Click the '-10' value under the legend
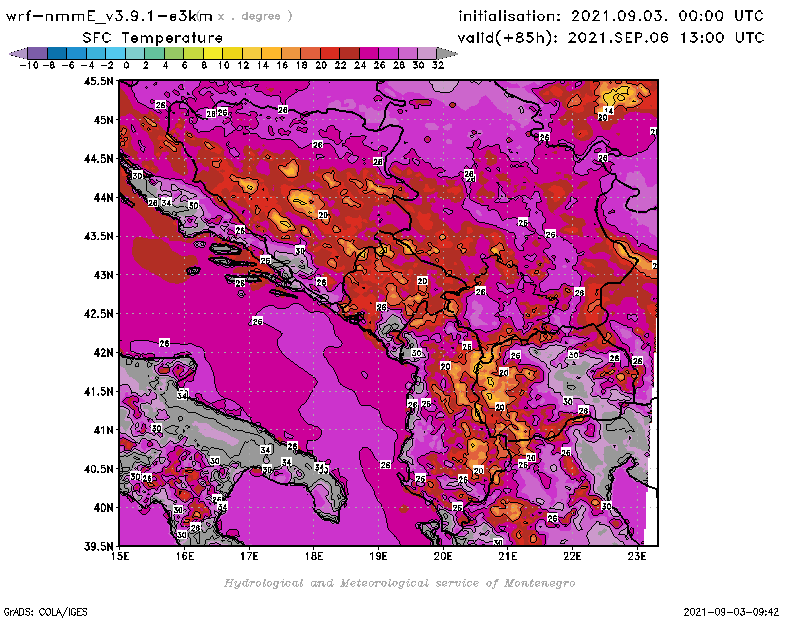This screenshot has height=618, width=800. (x=30, y=65)
